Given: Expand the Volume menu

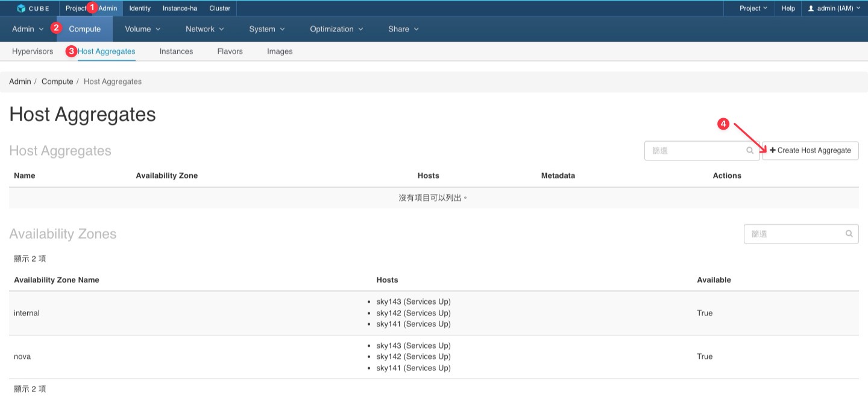Looking at the screenshot, I should (143, 29).
